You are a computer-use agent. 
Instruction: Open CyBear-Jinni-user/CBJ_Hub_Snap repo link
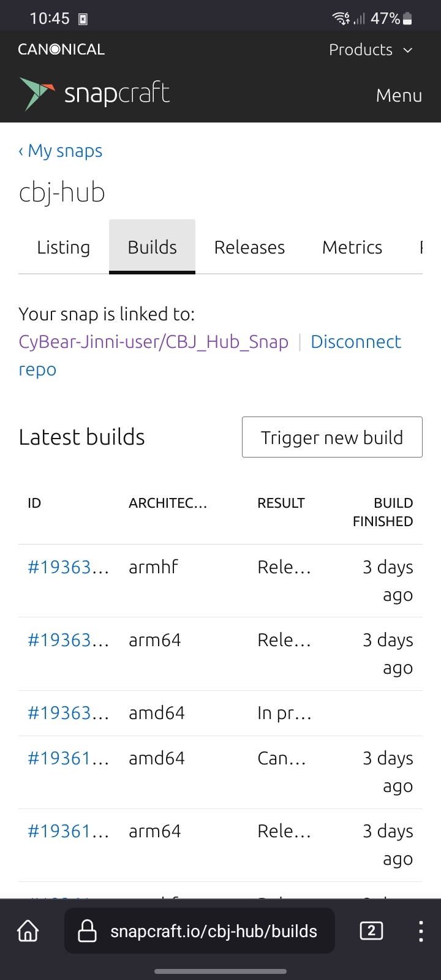pos(154,342)
